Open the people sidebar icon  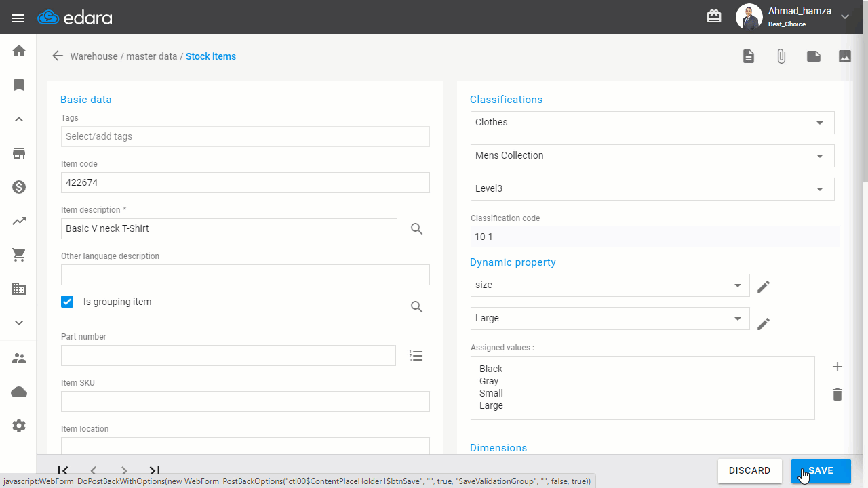(19, 358)
